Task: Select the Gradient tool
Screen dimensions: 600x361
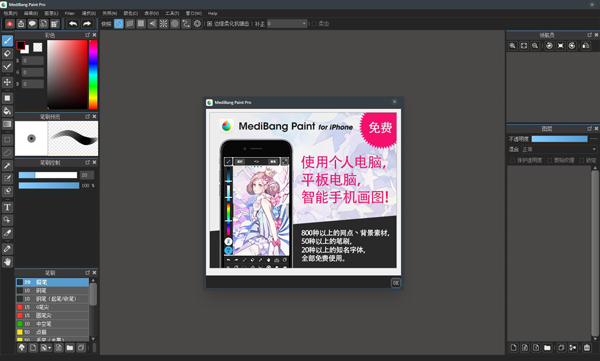Action: (7, 124)
